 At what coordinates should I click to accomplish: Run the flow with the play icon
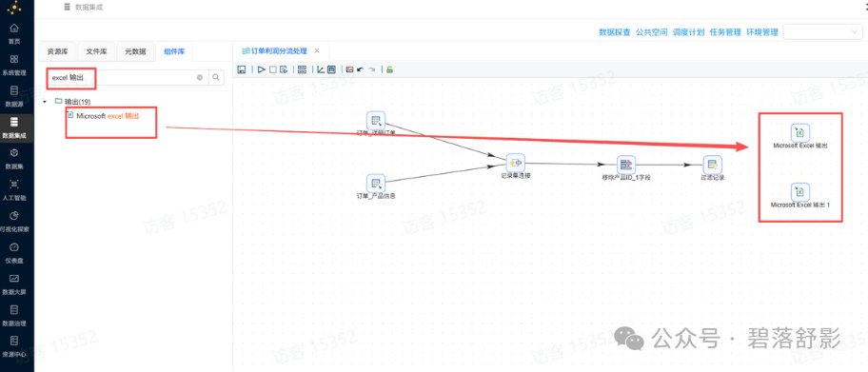point(262,69)
